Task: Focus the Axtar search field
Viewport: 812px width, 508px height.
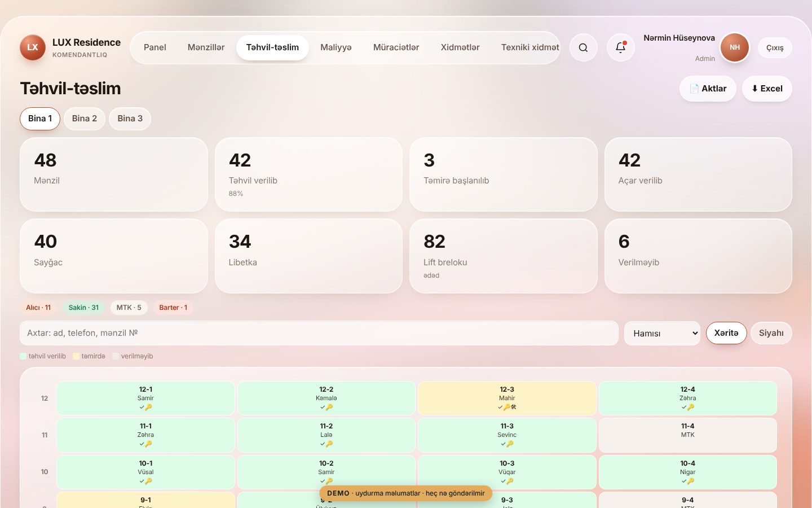Action: coord(319,333)
